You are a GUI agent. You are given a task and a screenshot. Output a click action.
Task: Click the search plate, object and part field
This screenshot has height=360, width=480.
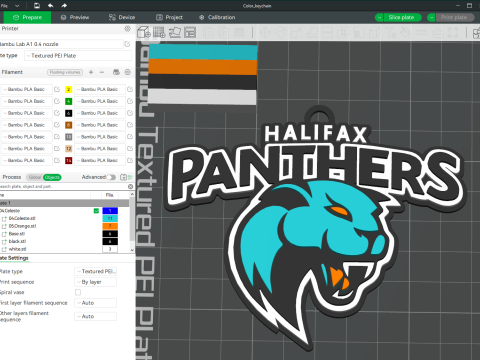pyautogui.click(x=63, y=186)
